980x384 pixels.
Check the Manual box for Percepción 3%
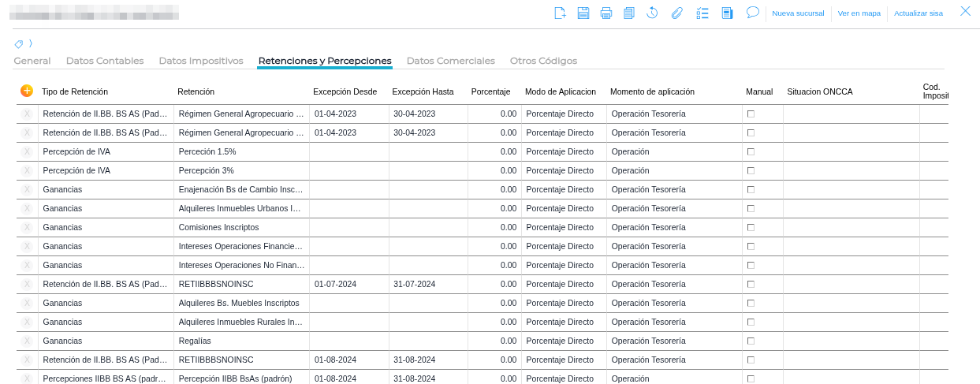point(751,170)
